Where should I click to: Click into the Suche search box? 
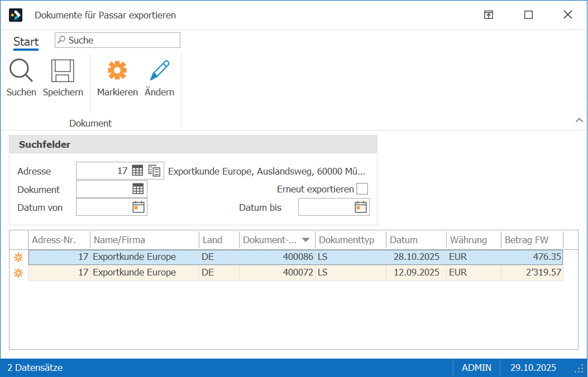tap(117, 40)
